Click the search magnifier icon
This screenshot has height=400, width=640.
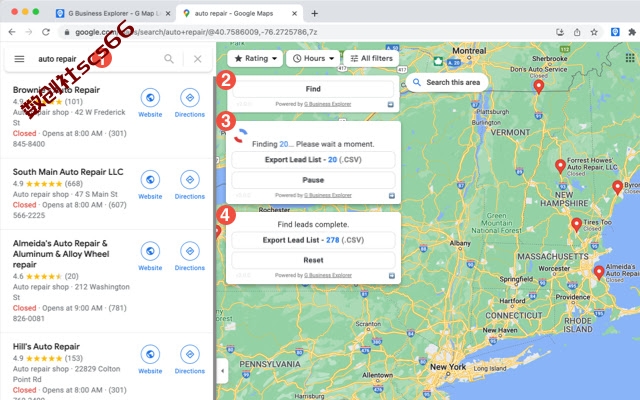coord(169,59)
